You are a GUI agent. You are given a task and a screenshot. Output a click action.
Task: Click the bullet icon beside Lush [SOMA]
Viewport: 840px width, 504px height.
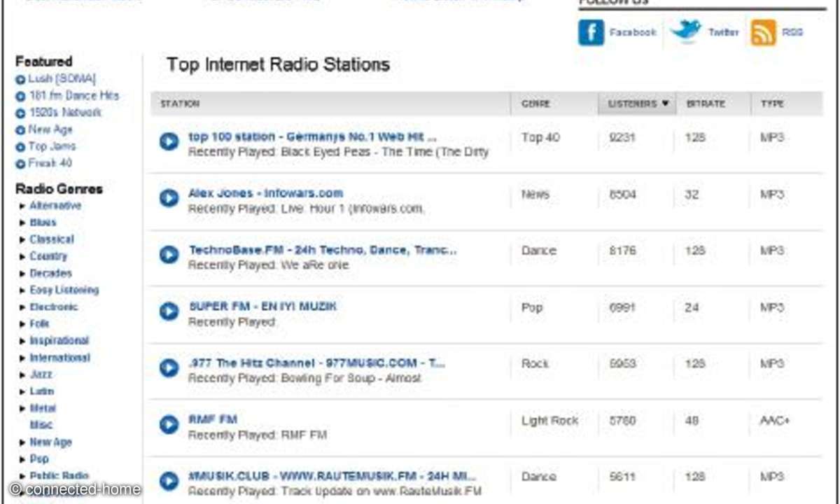tap(20, 80)
